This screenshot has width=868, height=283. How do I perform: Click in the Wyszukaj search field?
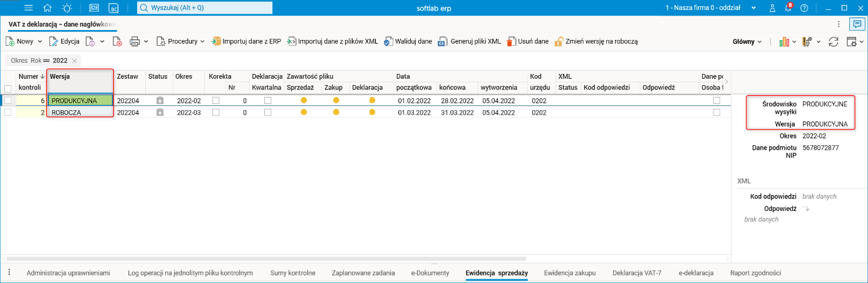pos(205,8)
